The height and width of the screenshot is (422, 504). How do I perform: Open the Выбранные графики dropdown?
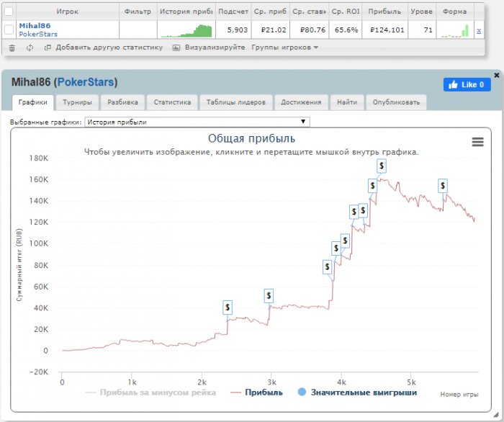pyautogui.click(x=197, y=122)
